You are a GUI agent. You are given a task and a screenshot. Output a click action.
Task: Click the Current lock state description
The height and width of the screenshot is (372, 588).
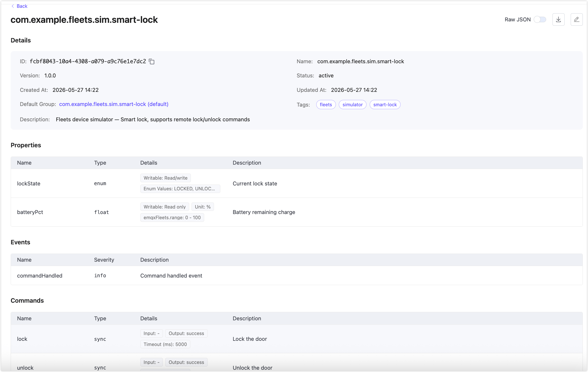click(x=255, y=183)
